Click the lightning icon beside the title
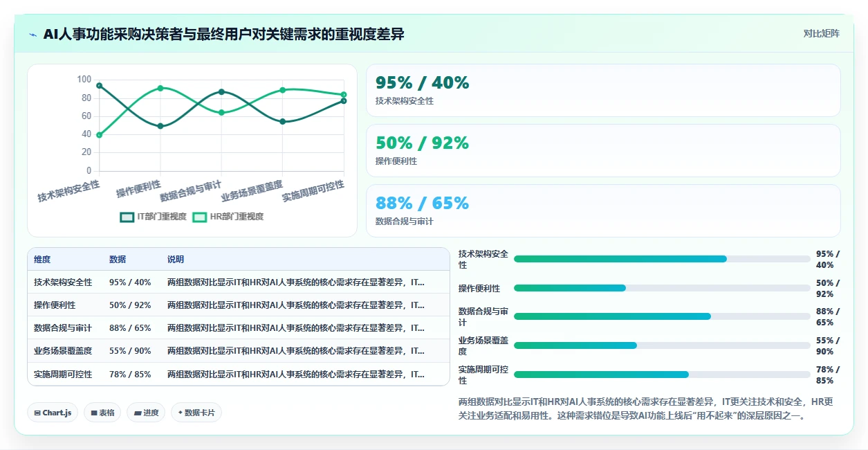 pyautogui.click(x=33, y=35)
